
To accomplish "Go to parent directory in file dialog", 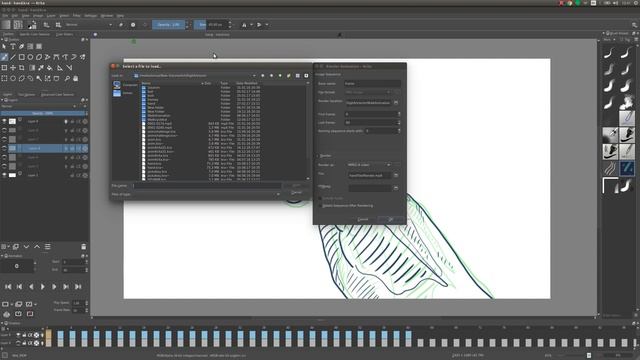I will 280,76.
